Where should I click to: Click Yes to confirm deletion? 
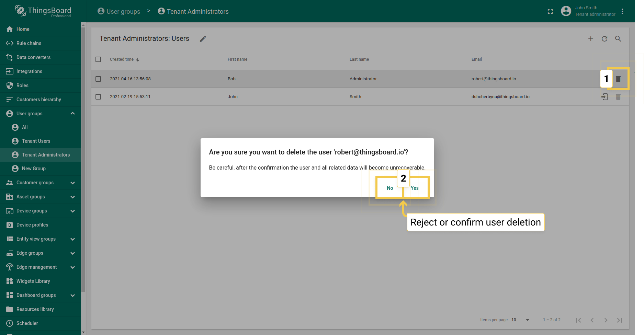click(415, 188)
